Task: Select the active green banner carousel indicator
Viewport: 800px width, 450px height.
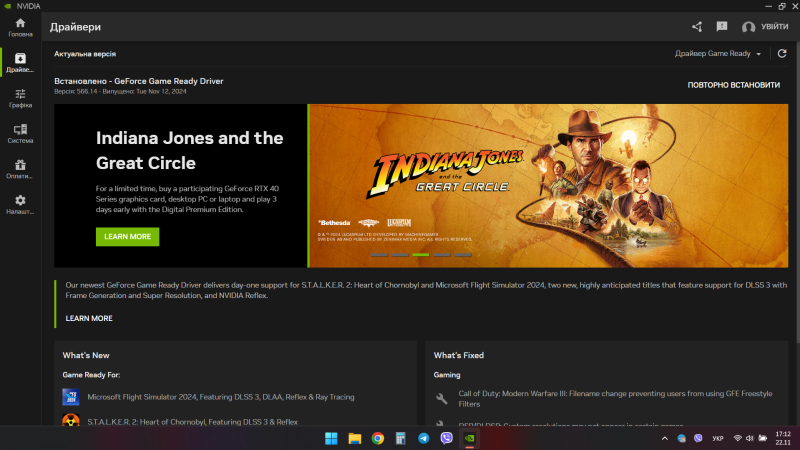Action: click(421, 255)
